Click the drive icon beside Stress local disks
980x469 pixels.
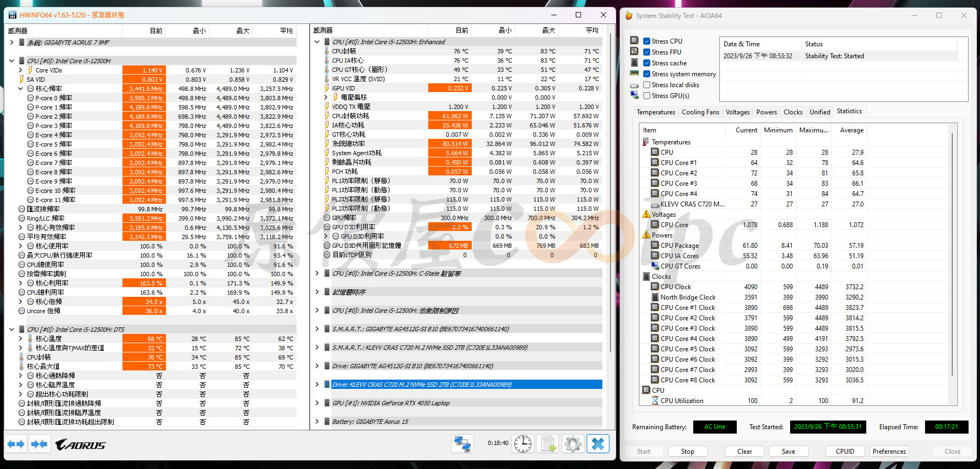point(634,85)
